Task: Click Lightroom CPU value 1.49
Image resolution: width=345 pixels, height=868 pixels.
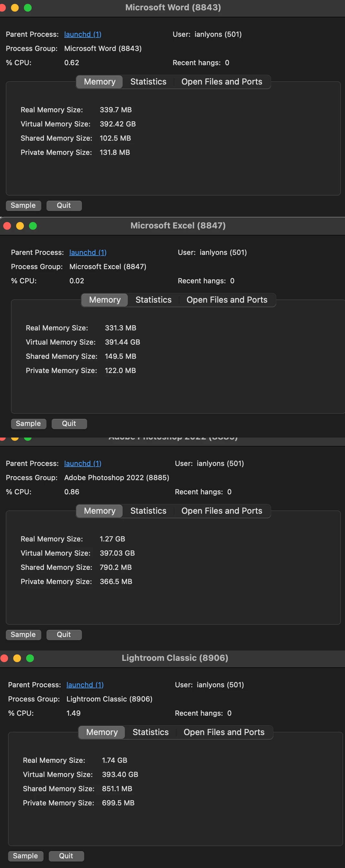Action: (x=73, y=713)
